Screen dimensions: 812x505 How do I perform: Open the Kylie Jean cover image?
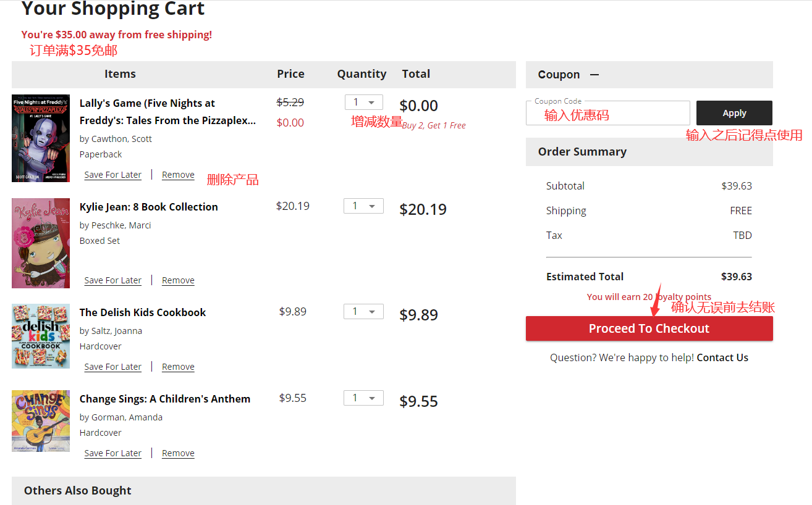point(41,243)
